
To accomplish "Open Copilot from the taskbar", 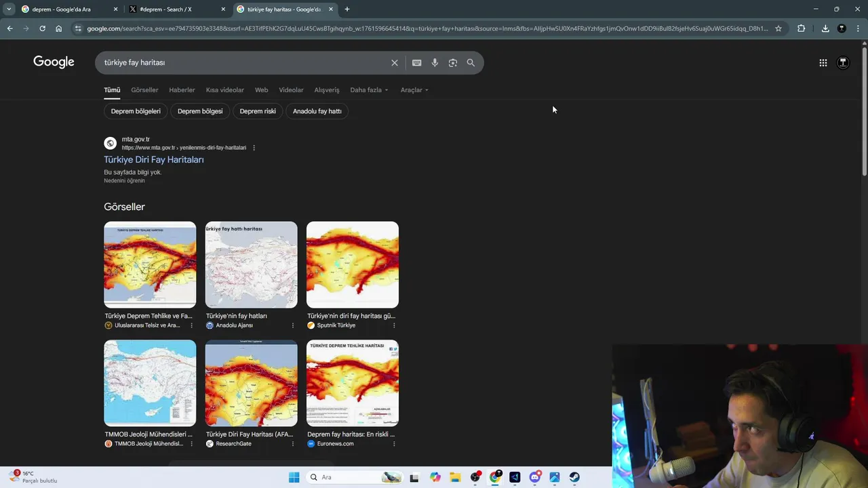I will point(435,477).
